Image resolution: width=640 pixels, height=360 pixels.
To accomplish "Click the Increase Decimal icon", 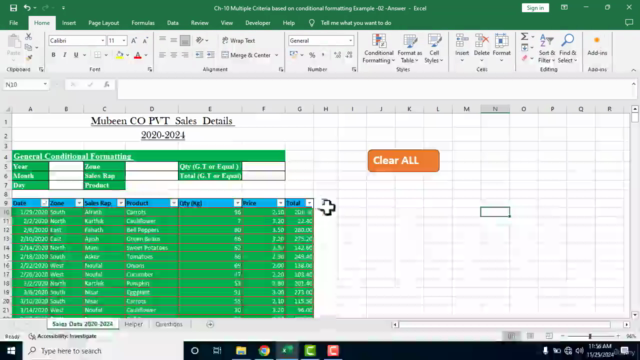I will pos(337,55).
